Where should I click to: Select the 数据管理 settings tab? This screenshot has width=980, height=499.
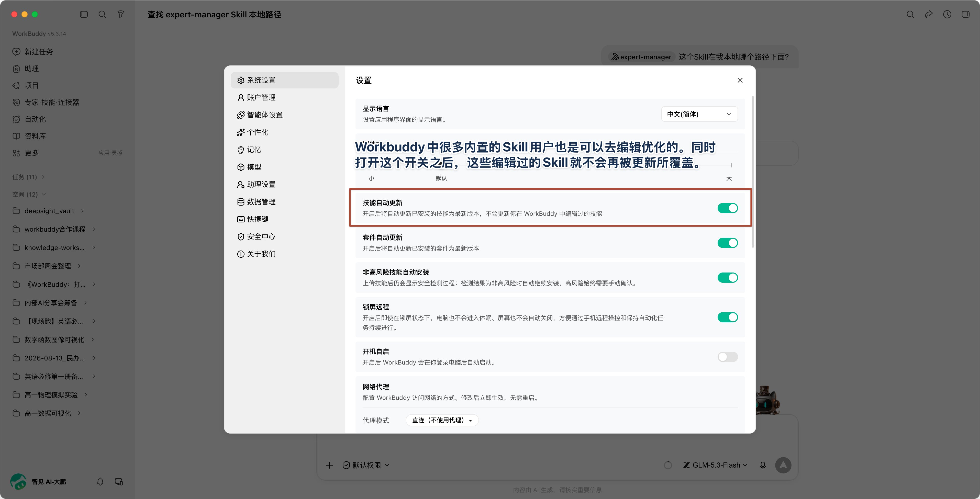pos(284,202)
